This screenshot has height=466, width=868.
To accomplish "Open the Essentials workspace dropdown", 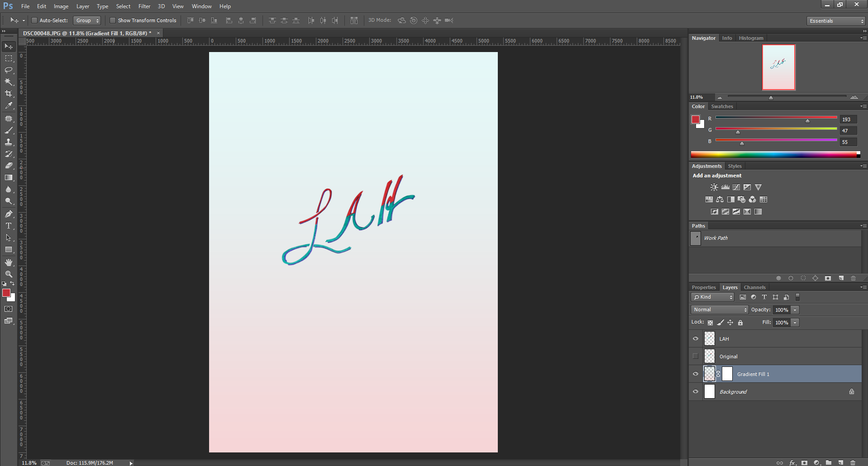I will pos(835,21).
